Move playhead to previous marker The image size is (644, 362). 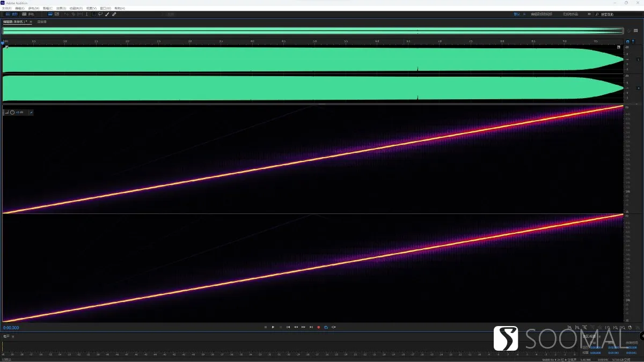tap(288, 327)
